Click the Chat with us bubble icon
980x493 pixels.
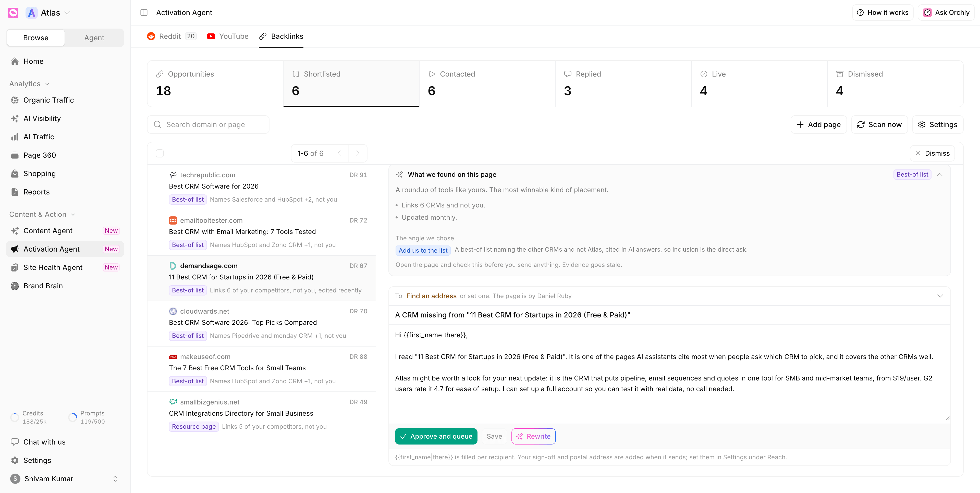[x=15, y=442]
